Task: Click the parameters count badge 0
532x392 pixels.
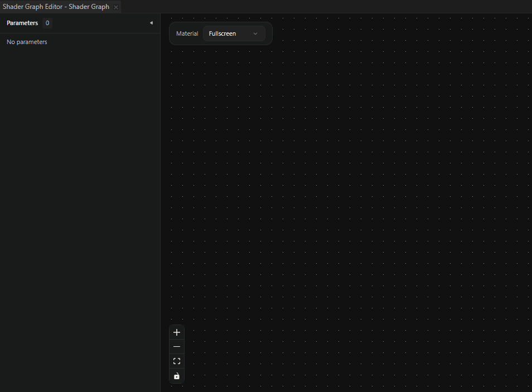Action: pos(47,23)
